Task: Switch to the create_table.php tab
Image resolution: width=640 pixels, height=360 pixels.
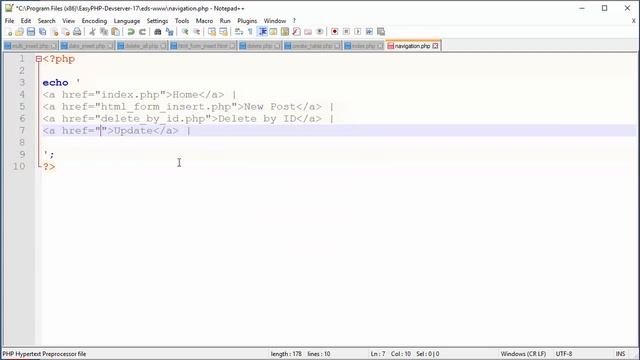Action: [312, 46]
